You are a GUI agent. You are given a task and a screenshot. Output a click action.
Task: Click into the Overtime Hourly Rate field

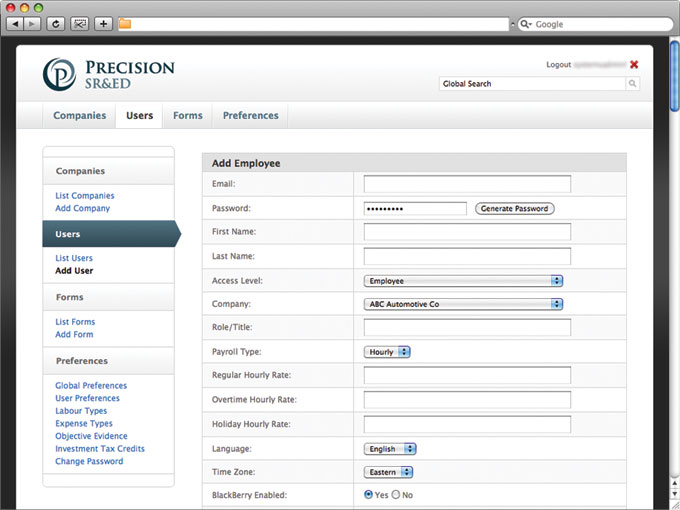click(467, 399)
